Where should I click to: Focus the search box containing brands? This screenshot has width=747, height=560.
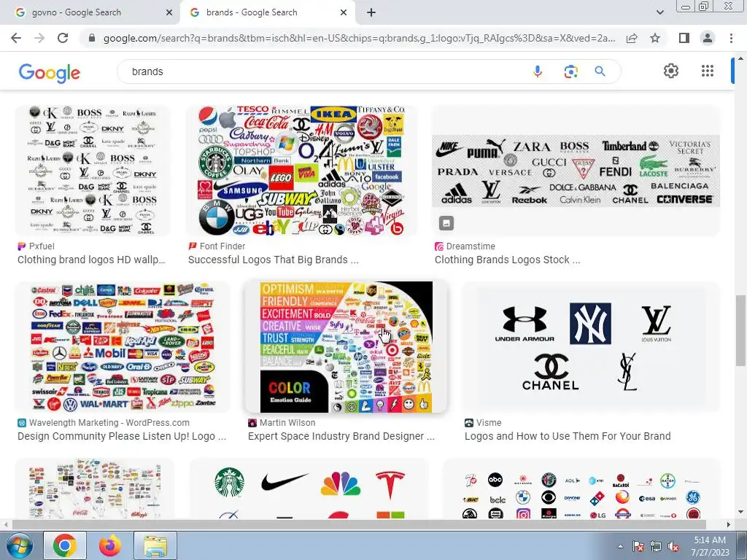(324, 71)
